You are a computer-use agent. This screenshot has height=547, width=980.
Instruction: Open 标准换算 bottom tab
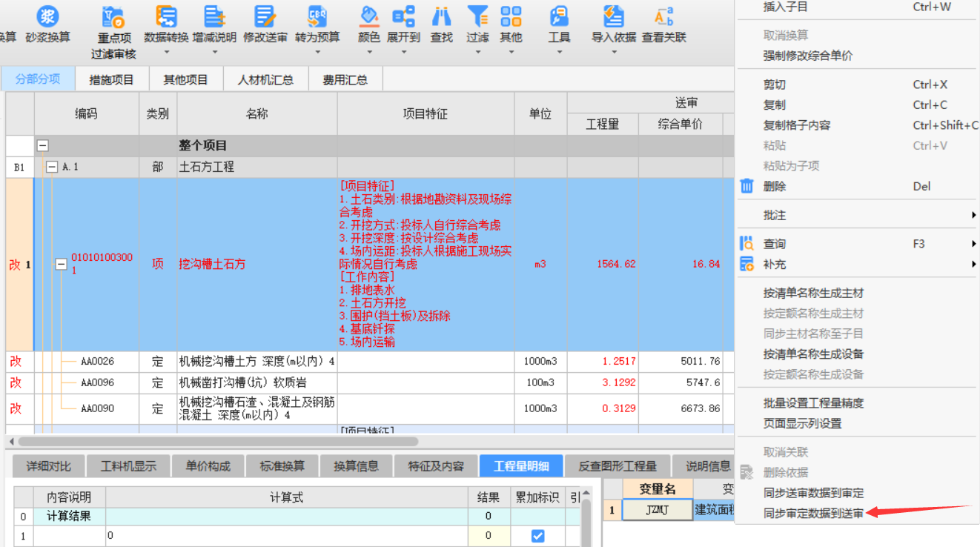282,465
